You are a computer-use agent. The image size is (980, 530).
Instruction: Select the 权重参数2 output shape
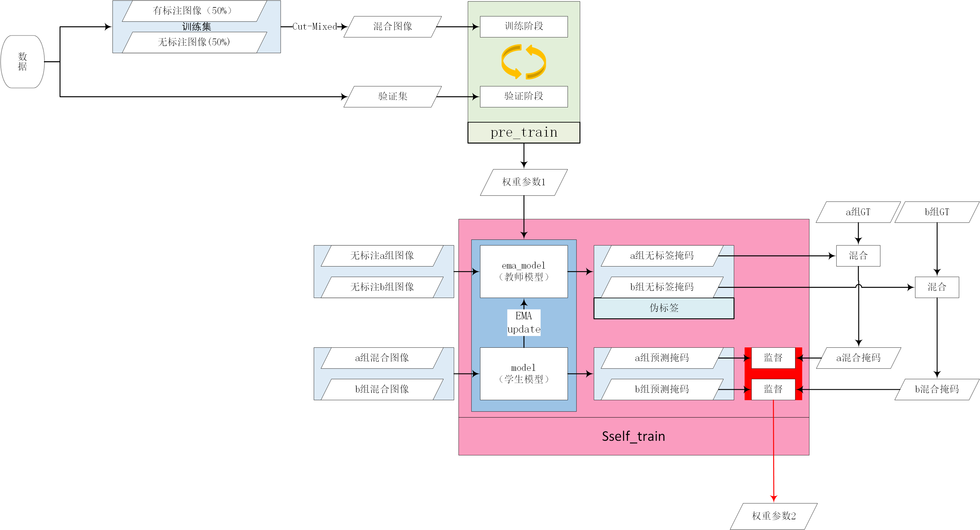tap(773, 516)
